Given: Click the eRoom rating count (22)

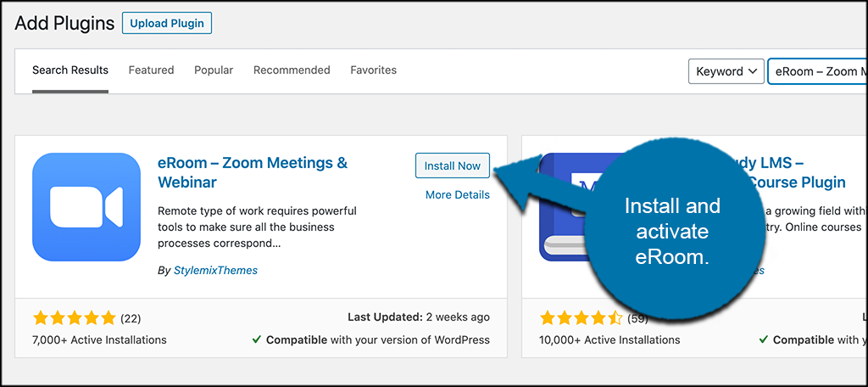Looking at the screenshot, I should (131, 319).
